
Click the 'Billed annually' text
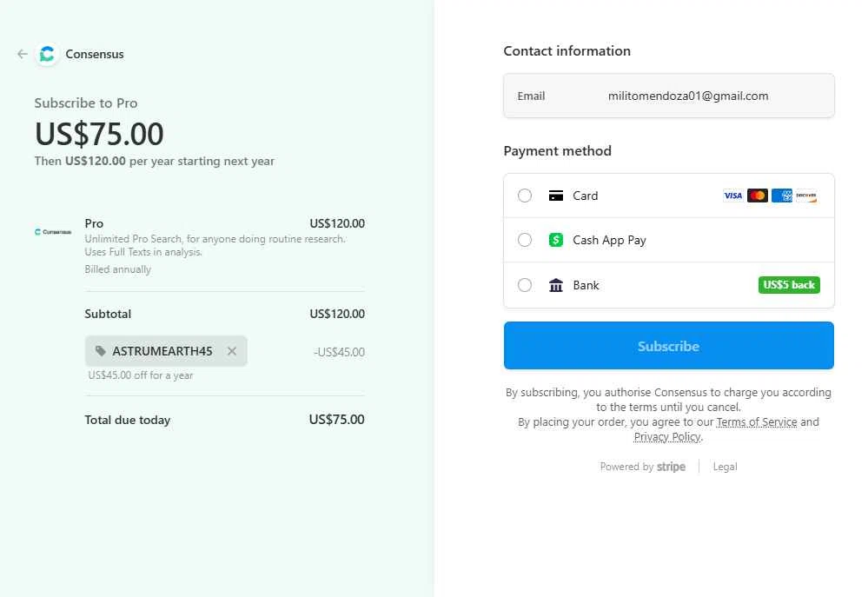[117, 269]
